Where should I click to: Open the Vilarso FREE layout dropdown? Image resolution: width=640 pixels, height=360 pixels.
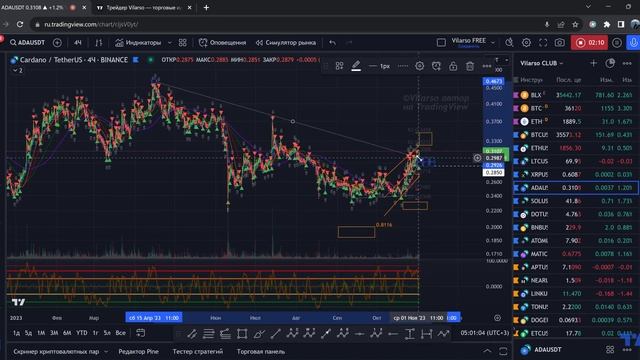(x=473, y=42)
